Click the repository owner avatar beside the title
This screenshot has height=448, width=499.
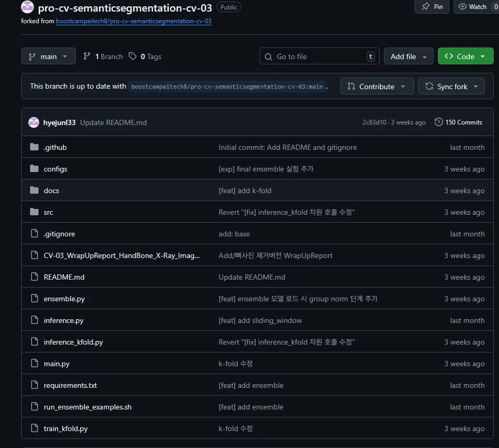click(x=27, y=7)
